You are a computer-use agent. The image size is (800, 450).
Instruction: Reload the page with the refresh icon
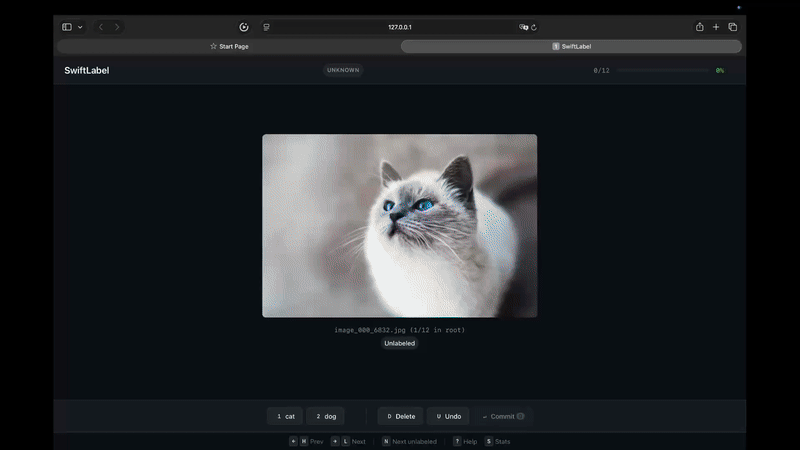coord(534,27)
